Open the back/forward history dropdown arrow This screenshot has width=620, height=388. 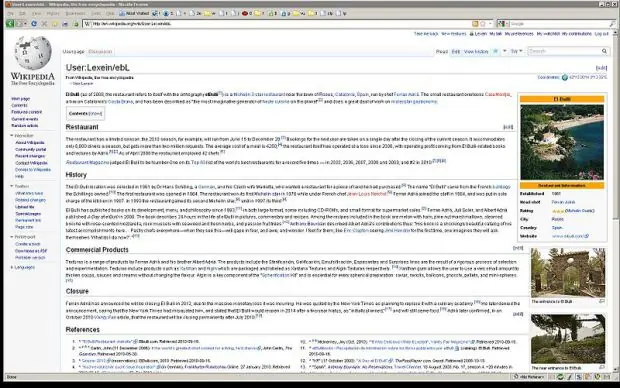click(26, 24)
